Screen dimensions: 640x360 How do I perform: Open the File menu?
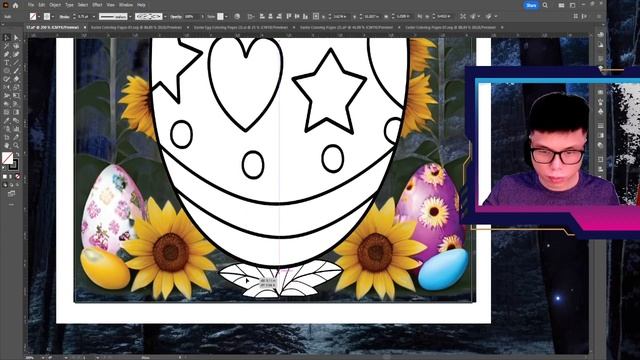(x=31, y=5)
